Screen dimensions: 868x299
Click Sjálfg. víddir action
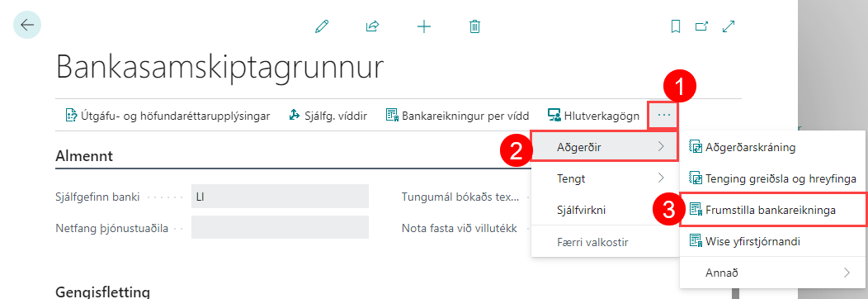[x=328, y=116]
